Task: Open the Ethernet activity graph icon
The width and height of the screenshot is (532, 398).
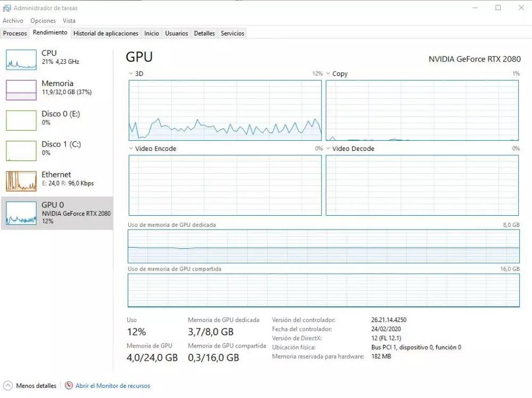Action: click(21, 181)
